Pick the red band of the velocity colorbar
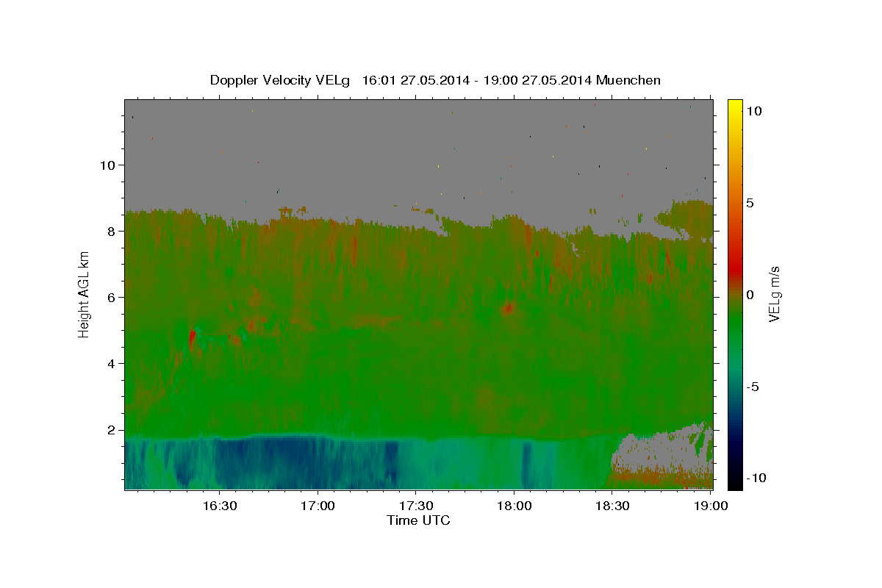 734,270
